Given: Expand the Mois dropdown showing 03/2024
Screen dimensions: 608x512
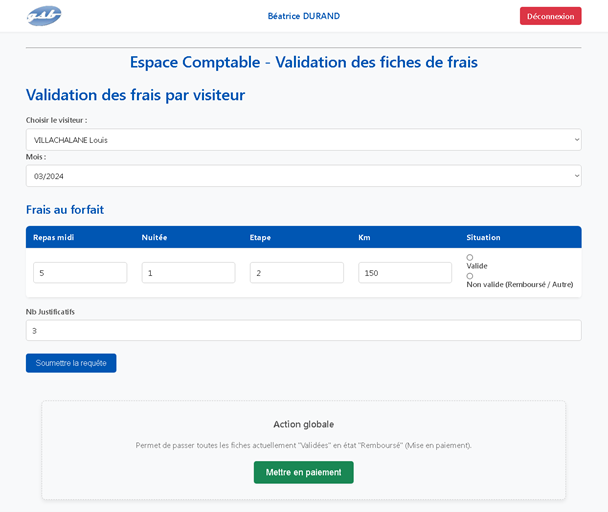Looking at the screenshot, I should click(x=303, y=176).
